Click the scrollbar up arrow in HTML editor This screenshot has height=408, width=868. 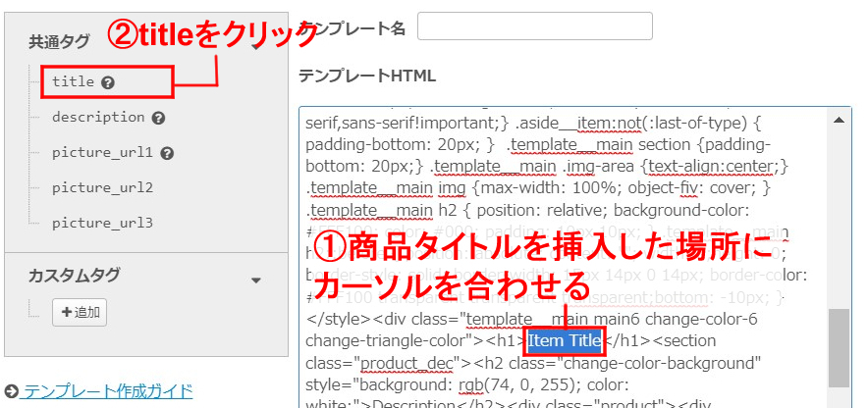(839, 120)
